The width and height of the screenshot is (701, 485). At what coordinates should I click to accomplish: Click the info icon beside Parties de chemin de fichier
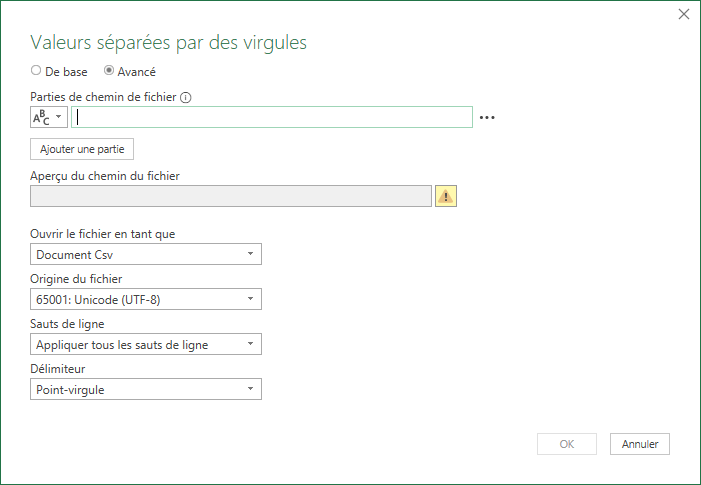tap(186, 97)
